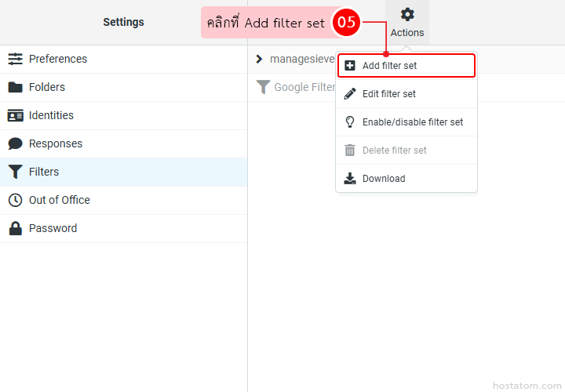Click the Password lock icon

tap(15, 228)
